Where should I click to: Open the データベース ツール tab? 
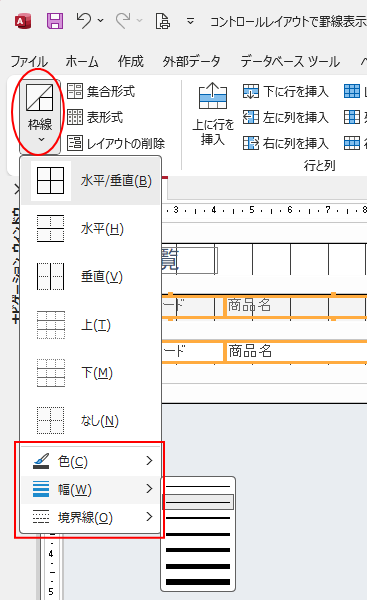coord(290,61)
